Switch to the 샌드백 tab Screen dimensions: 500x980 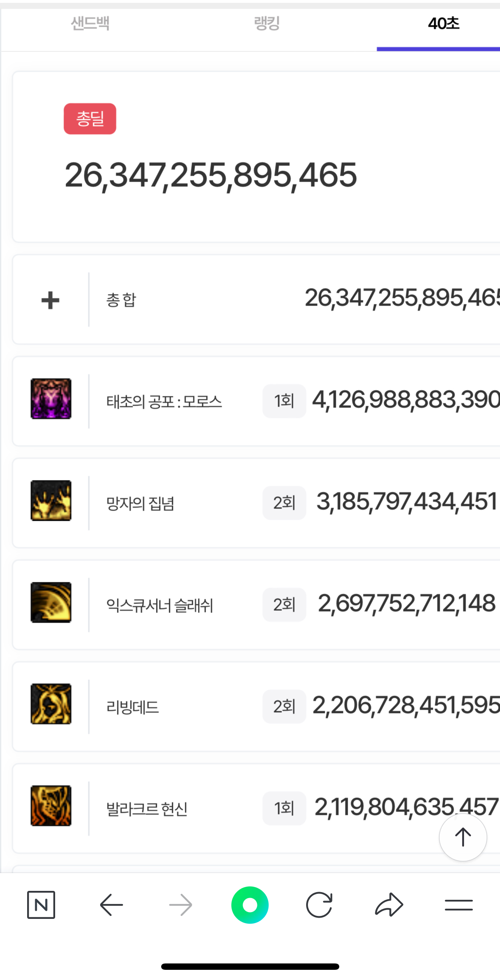tap(90, 24)
